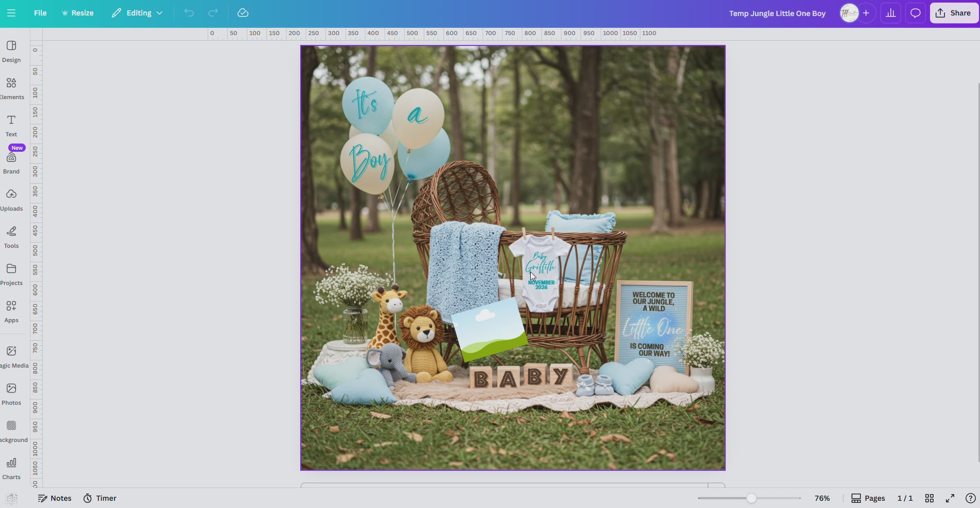Open the main hamburger menu
Screen dimensions: 980x508
11,13
